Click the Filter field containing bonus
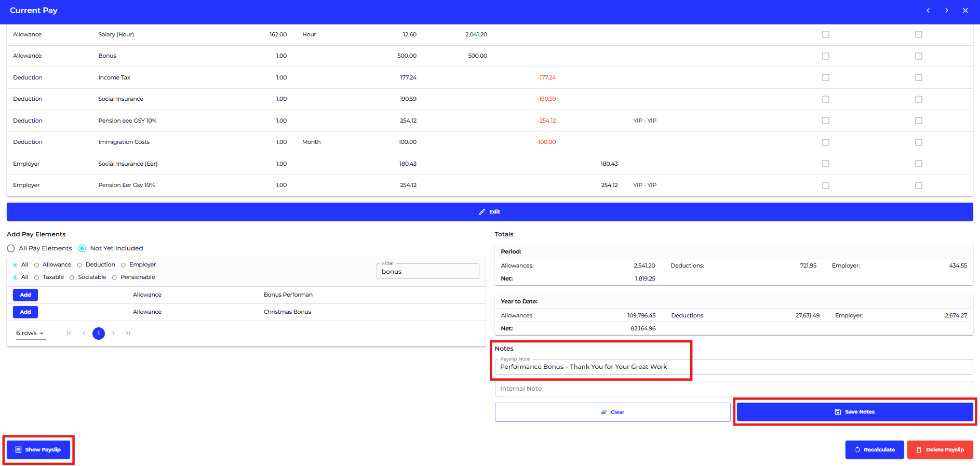This screenshot has height=466, width=980. point(427,271)
